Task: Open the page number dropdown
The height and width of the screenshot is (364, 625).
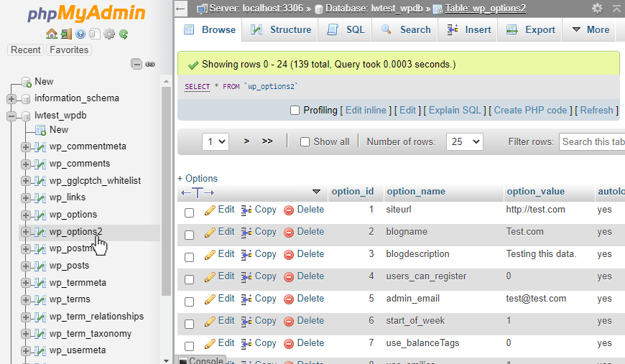Action: 216,141
